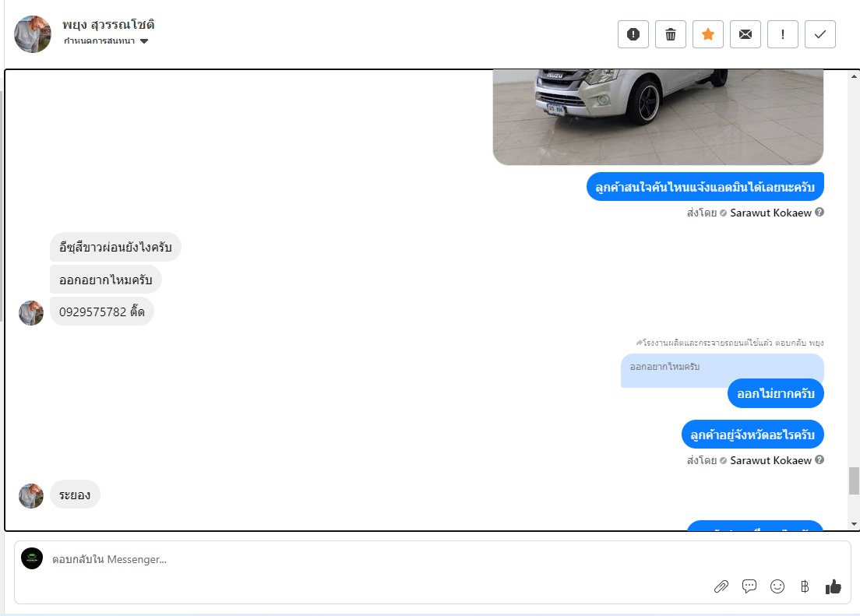This screenshot has width=860, height=616.
Task: Open the emoji picker smiley icon
Action: (777, 586)
